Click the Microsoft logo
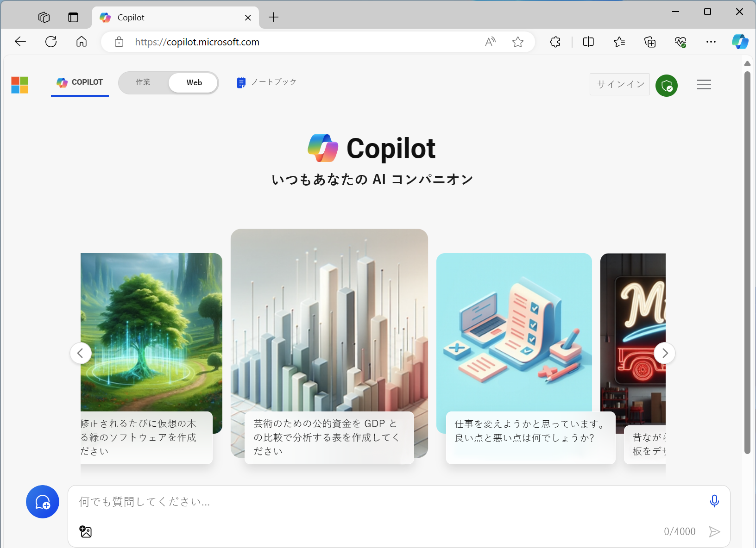This screenshot has width=756, height=548. click(20, 85)
